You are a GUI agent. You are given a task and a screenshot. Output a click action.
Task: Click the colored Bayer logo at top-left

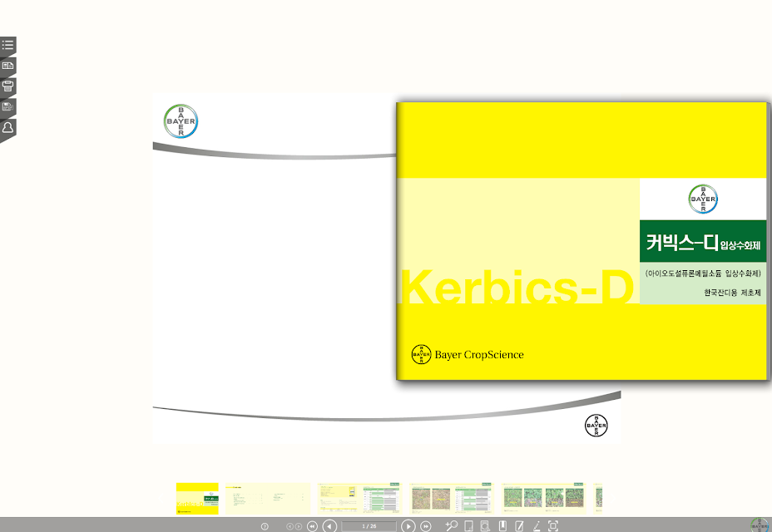pos(181,121)
